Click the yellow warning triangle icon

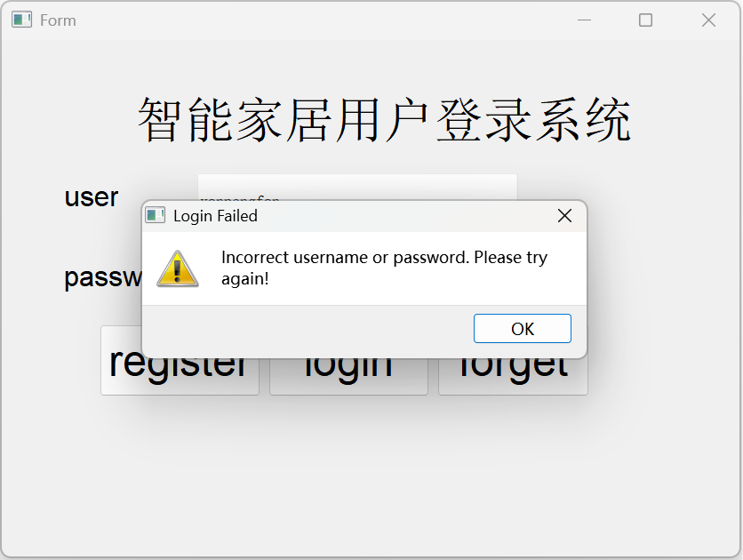point(177,268)
